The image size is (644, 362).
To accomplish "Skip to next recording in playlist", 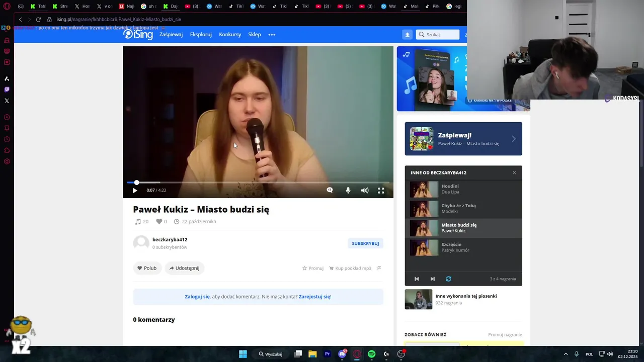I will point(432,279).
